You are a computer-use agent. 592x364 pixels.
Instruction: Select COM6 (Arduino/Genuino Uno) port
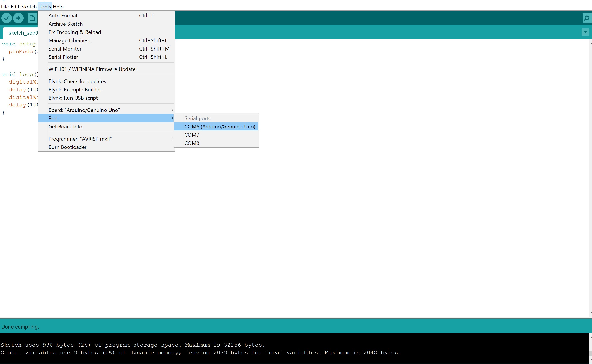click(x=216, y=127)
